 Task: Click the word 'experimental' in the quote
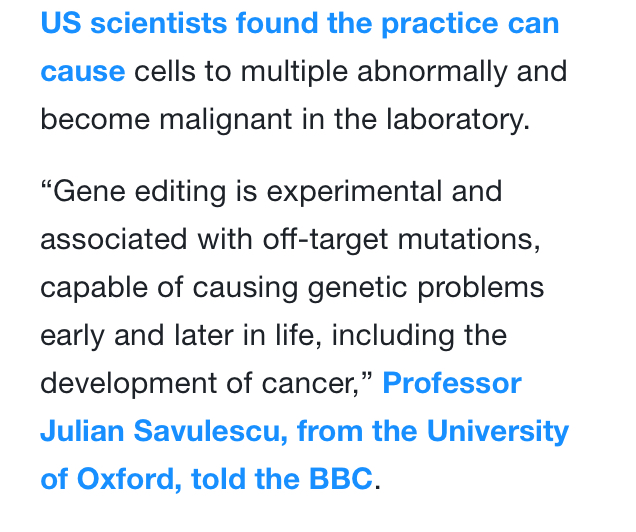pos(354,191)
